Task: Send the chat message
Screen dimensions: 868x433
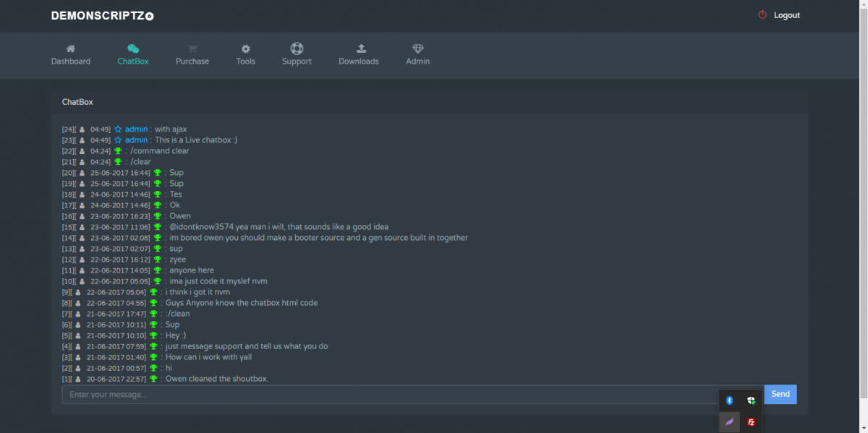Action: [780, 394]
